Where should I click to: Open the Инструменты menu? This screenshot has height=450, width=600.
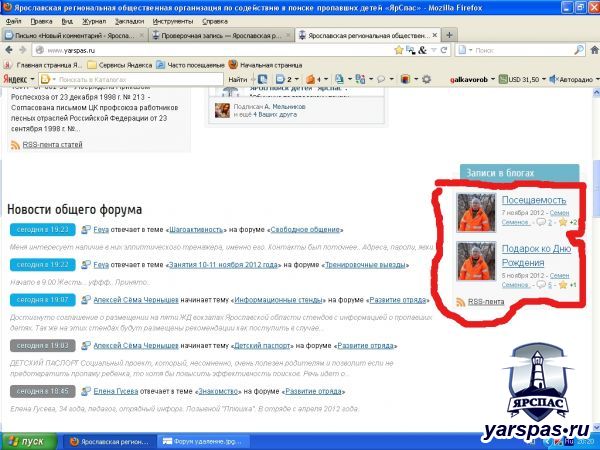[173, 20]
